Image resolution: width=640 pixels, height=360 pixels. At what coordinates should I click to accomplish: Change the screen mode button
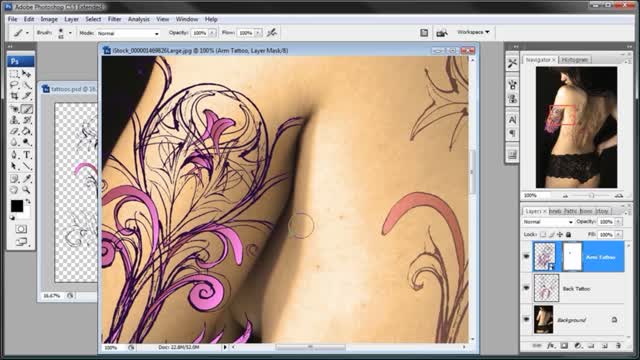pos(21,242)
